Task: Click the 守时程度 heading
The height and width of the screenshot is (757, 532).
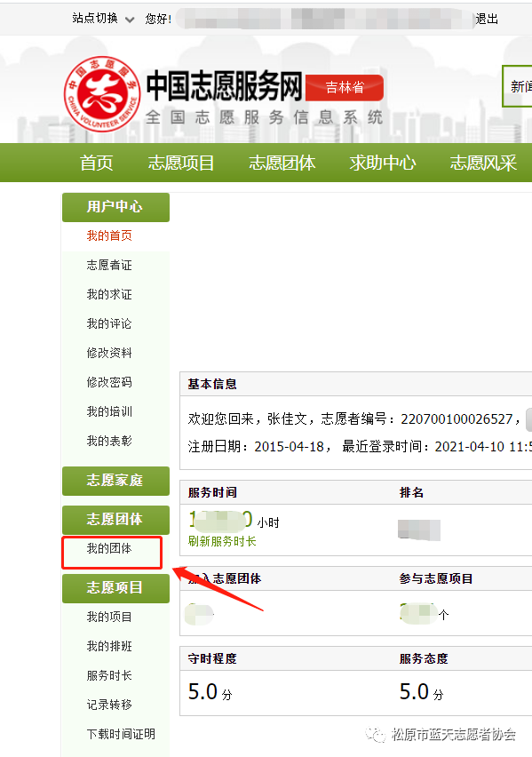Action: click(212, 658)
